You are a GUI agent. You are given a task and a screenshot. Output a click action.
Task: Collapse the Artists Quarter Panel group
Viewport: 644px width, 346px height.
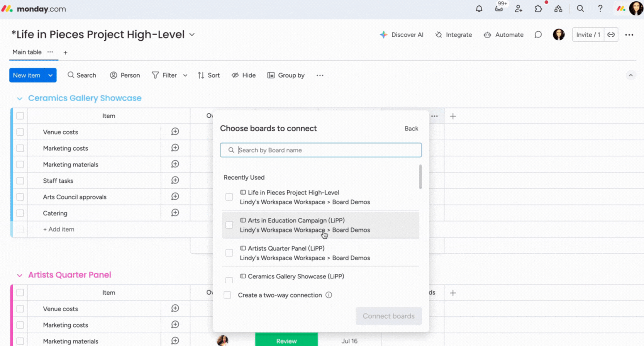click(20, 275)
